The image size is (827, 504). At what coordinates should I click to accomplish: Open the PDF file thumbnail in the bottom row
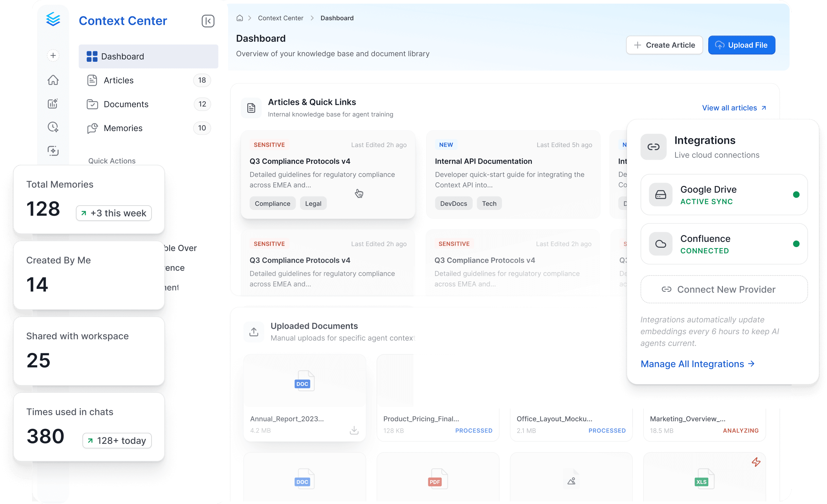coord(438,479)
